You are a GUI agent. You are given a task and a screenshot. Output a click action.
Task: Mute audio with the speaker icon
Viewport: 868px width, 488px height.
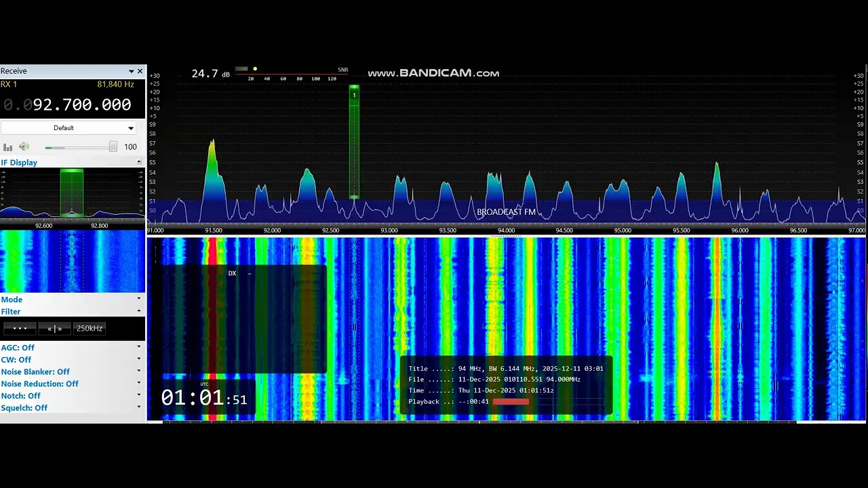click(24, 146)
